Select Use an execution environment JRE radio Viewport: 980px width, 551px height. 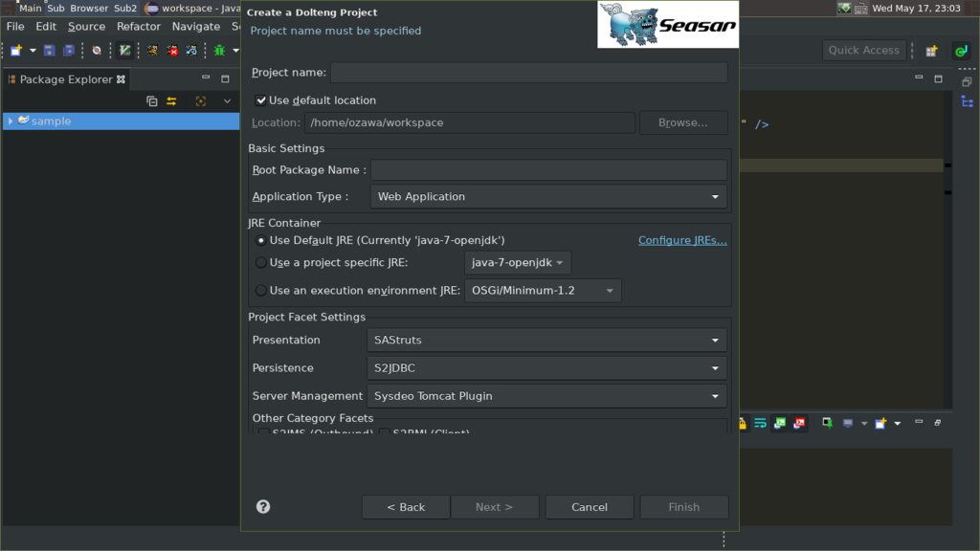261,291
